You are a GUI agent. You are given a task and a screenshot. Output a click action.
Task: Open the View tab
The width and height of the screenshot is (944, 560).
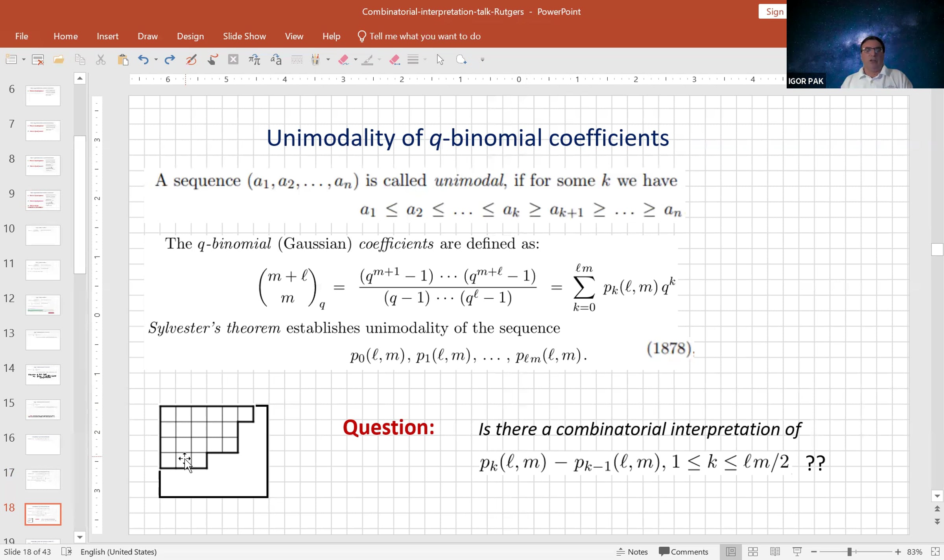[x=294, y=36]
